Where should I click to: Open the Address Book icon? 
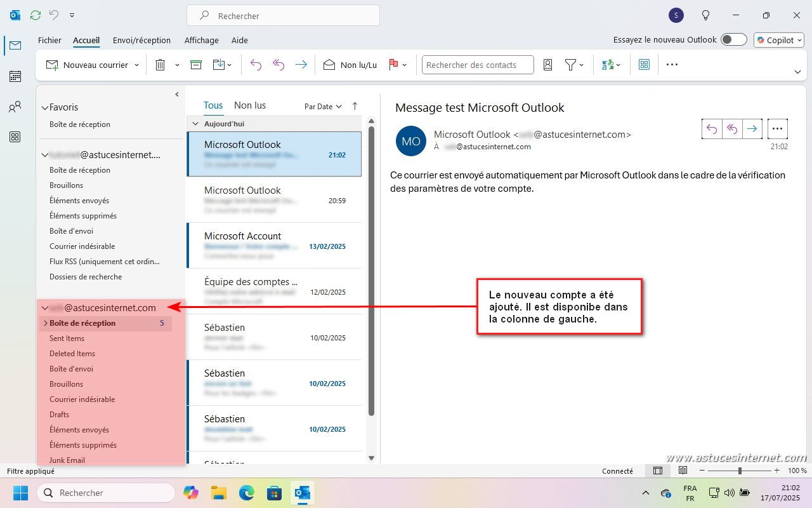pyautogui.click(x=548, y=65)
